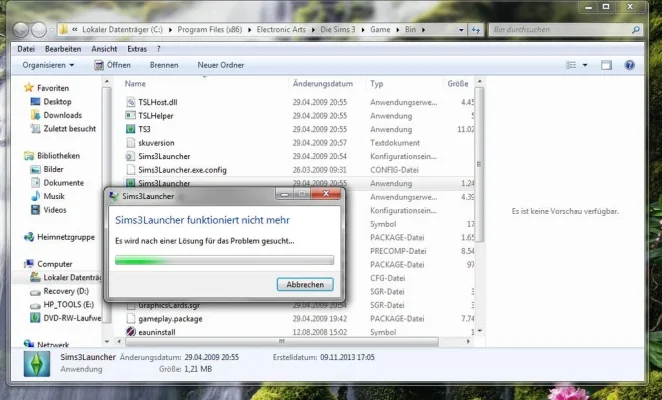Click the search magnifier icon
This screenshot has height=400, width=662.
(635, 30)
